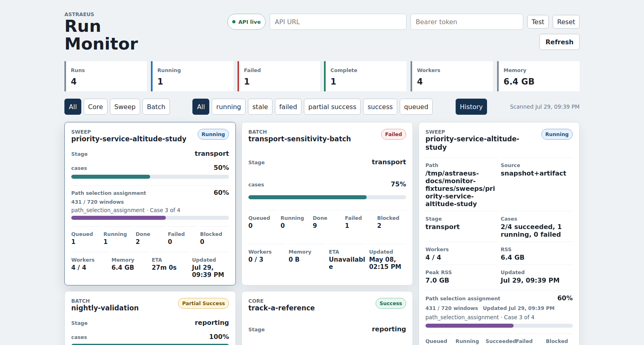Click the purple 60% path selection bar in card
Viewport: 644px width, 345px height.
coord(150,218)
